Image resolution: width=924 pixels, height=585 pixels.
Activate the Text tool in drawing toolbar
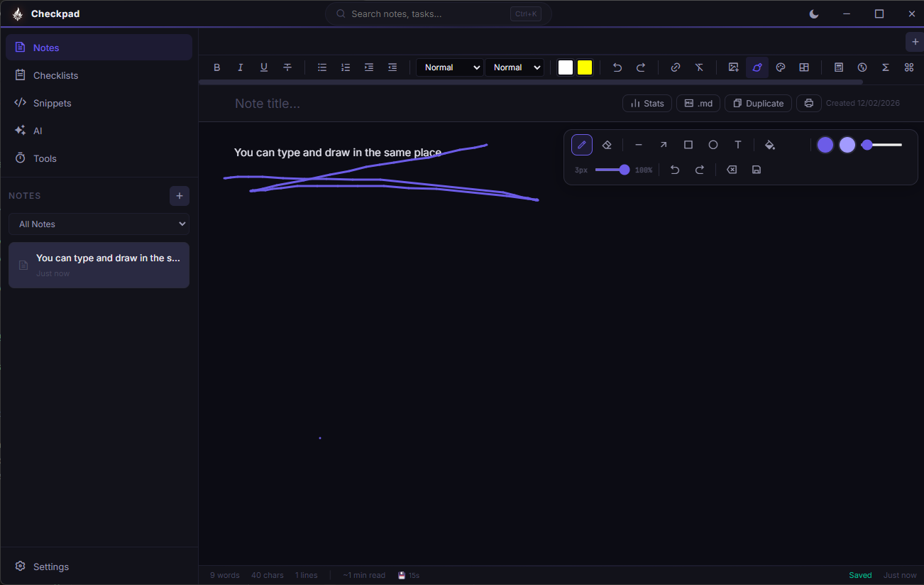click(x=738, y=145)
